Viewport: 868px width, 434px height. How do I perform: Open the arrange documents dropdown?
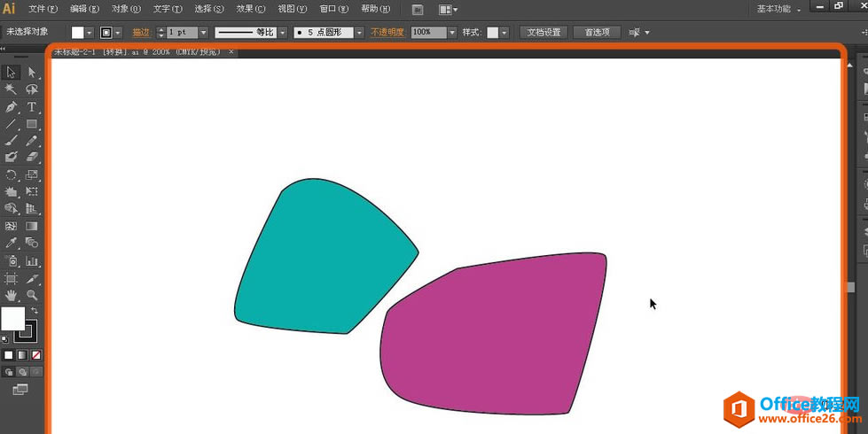(448, 10)
